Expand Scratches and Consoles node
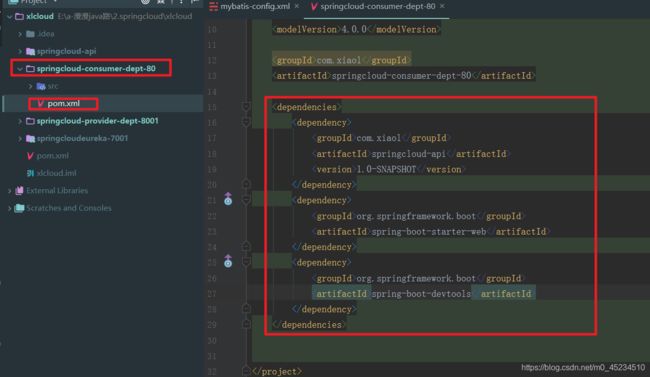The image size is (650, 377). (9, 208)
